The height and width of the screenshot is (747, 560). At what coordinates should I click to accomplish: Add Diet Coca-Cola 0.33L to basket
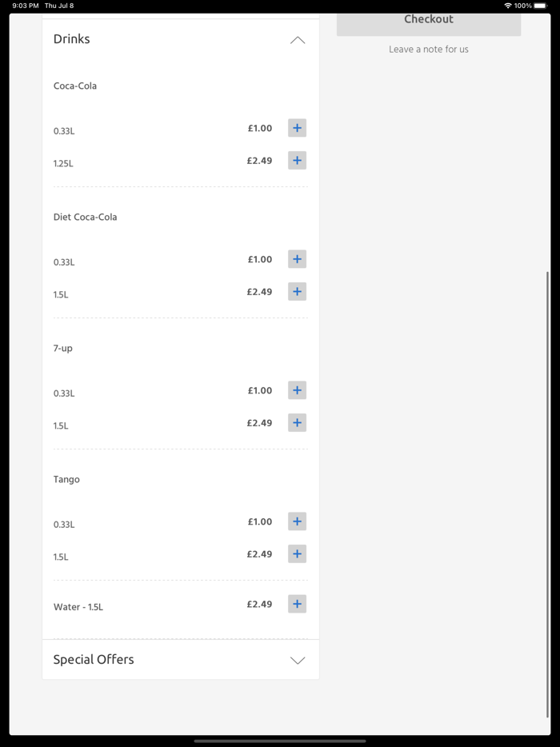(297, 259)
